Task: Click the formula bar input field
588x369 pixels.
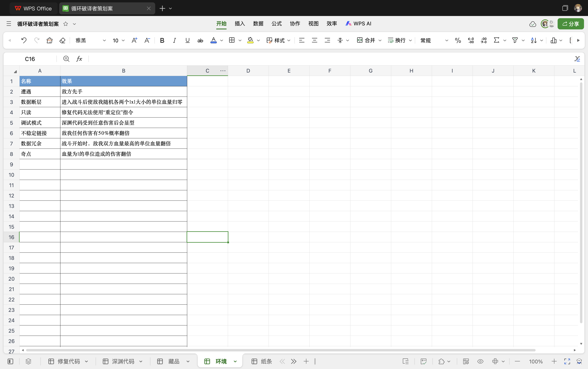Action: click(x=317, y=59)
